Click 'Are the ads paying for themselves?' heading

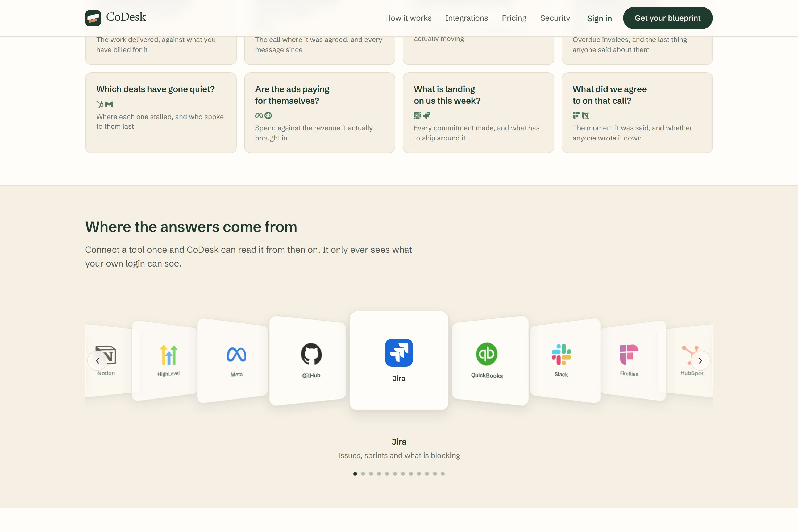click(x=292, y=95)
